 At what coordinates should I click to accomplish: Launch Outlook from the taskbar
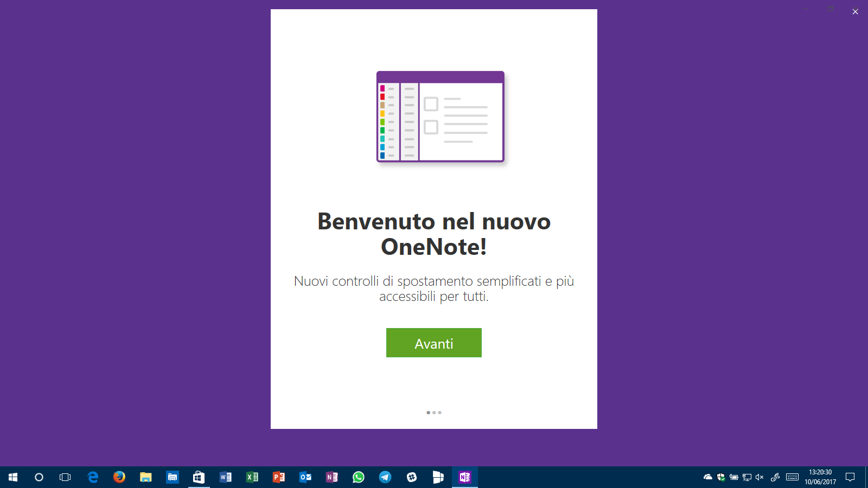coord(305,477)
